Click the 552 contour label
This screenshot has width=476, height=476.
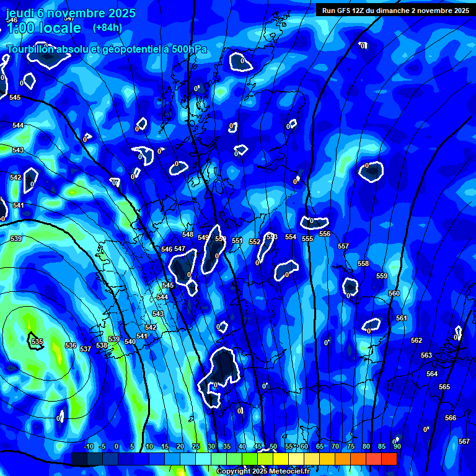tap(255, 242)
